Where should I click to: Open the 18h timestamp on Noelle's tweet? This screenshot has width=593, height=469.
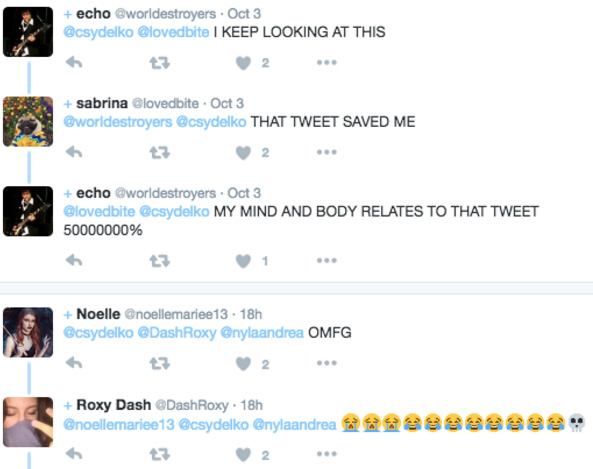251,314
